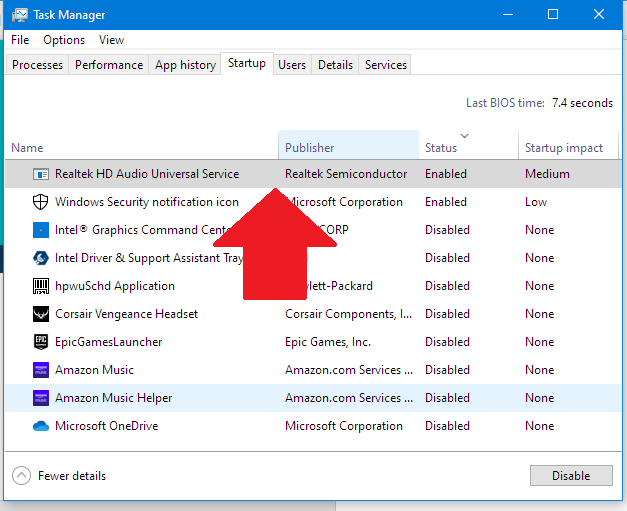Click the Intel Driver & Support Assistant icon

(41, 258)
